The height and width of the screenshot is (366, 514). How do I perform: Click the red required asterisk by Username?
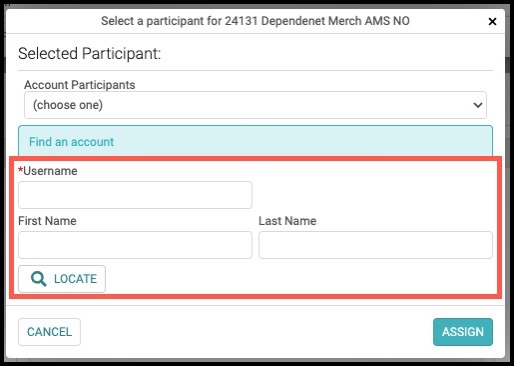tap(21, 170)
